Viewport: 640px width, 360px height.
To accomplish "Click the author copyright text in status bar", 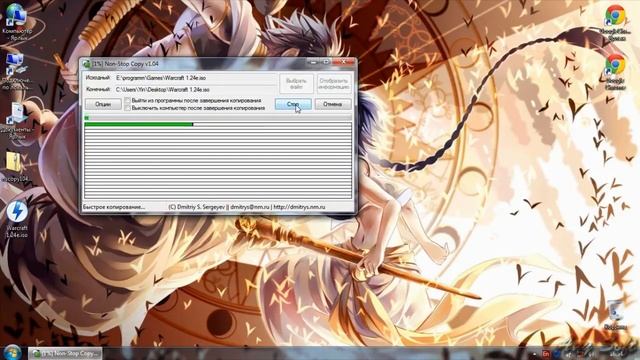I will [247, 207].
